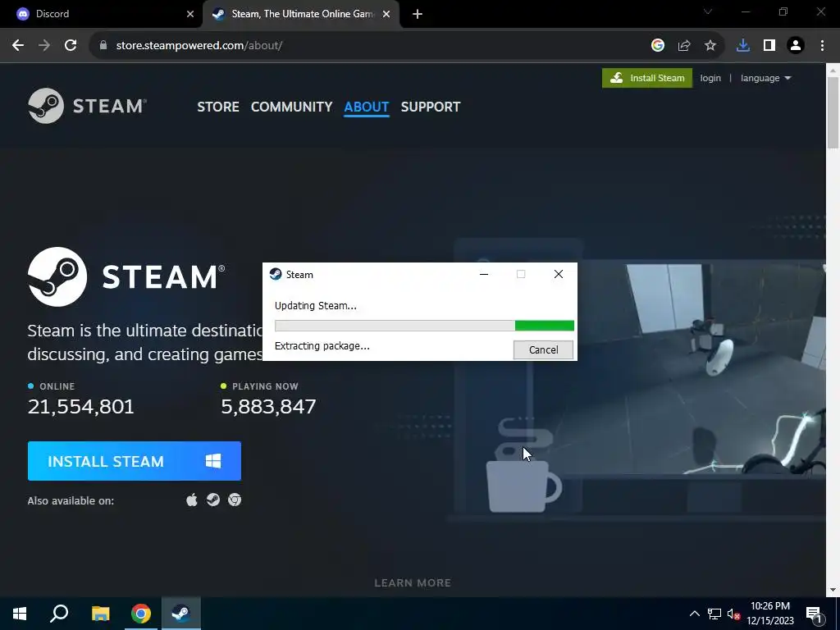Open the notification center icon

pyautogui.click(x=815, y=614)
